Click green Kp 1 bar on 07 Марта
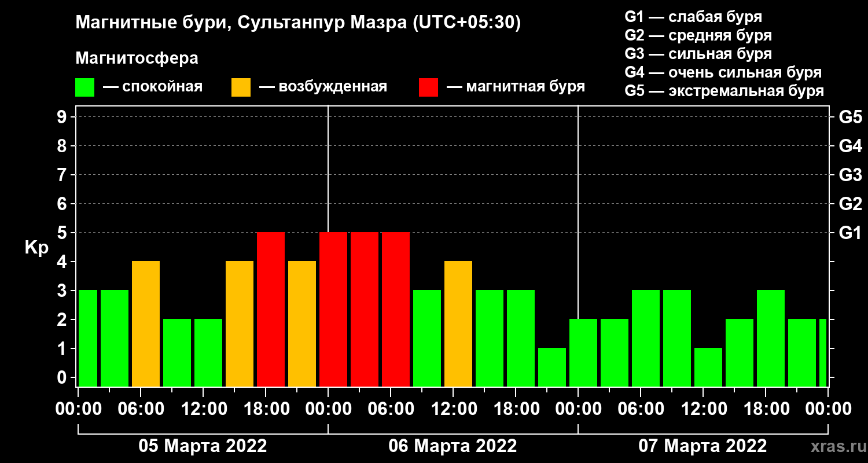The image size is (868, 463). click(x=708, y=368)
